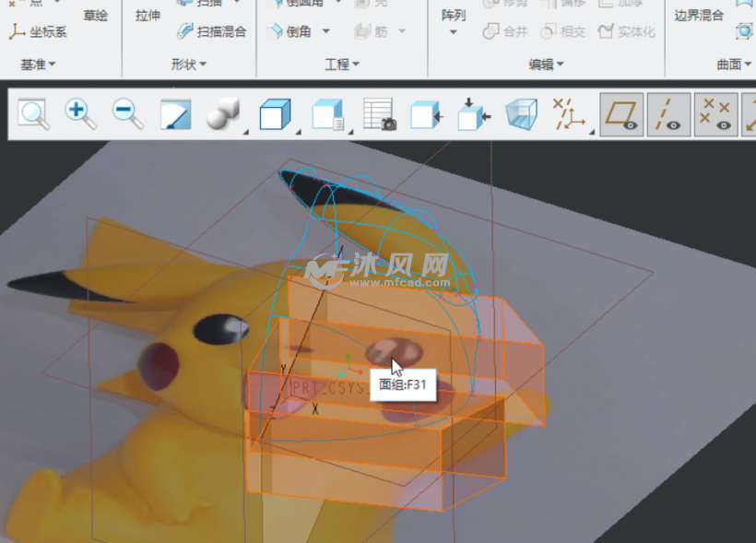Start the 草绘 sketch tool
Image resolution: width=756 pixels, height=543 pixels.
click(96, 16)
